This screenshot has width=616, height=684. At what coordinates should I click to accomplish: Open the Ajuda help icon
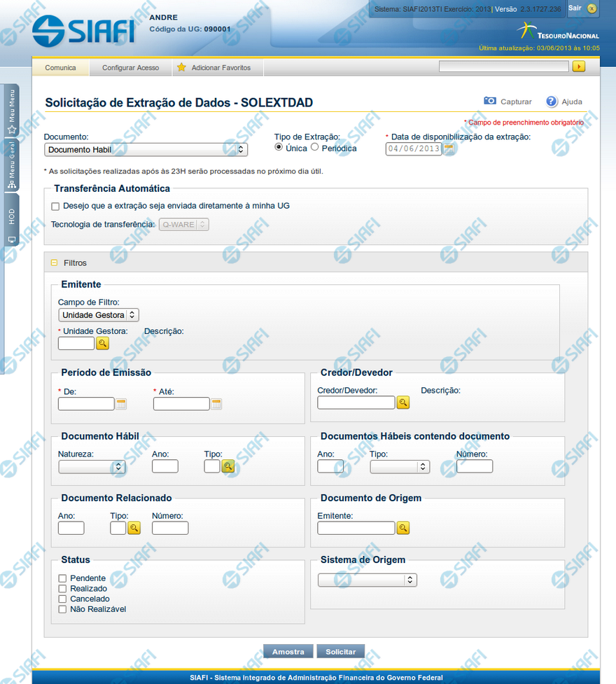pos(552,102)
